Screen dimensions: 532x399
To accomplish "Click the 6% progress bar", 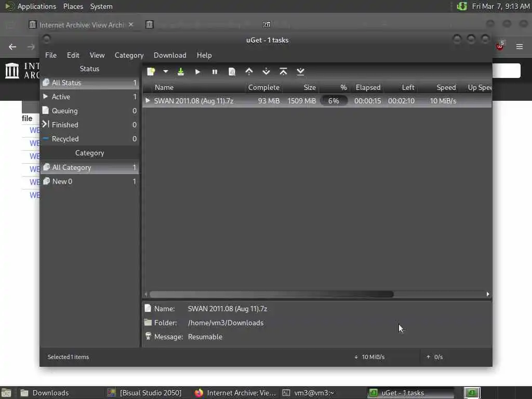I will [x=334, y=101].
